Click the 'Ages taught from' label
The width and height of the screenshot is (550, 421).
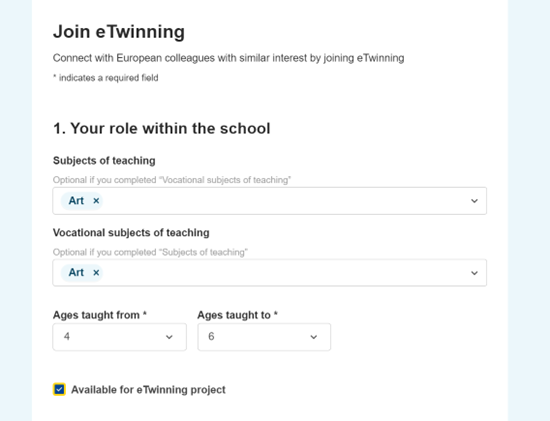[100, 315]
